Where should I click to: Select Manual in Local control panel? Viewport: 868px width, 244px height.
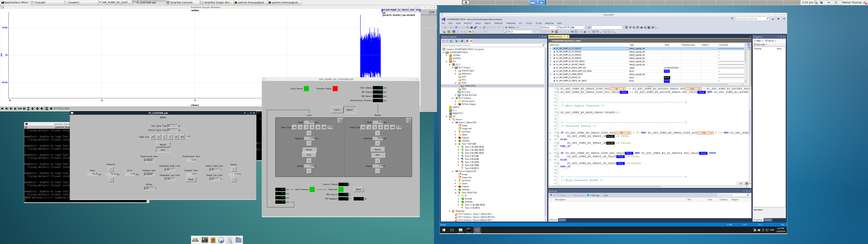(309, 150)
